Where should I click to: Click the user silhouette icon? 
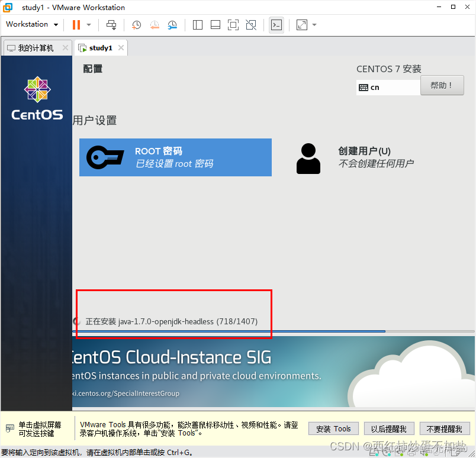pyautogui.click(x=308, y=159)
